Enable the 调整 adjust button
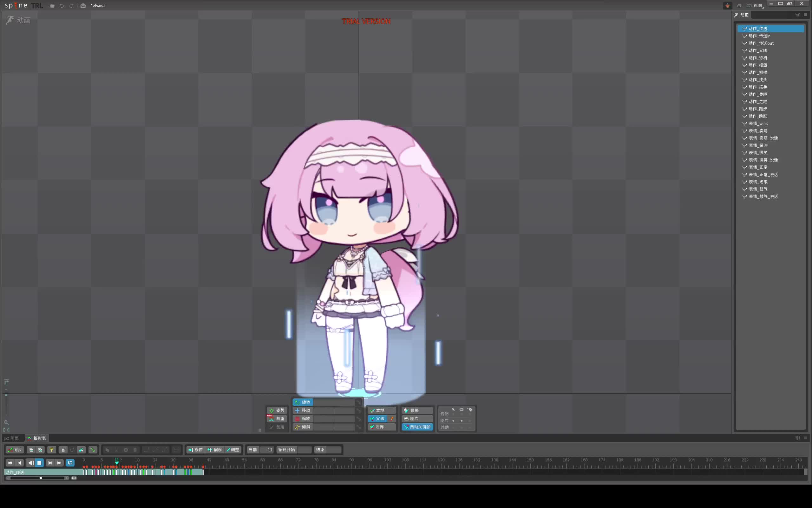 click(233, 450)
